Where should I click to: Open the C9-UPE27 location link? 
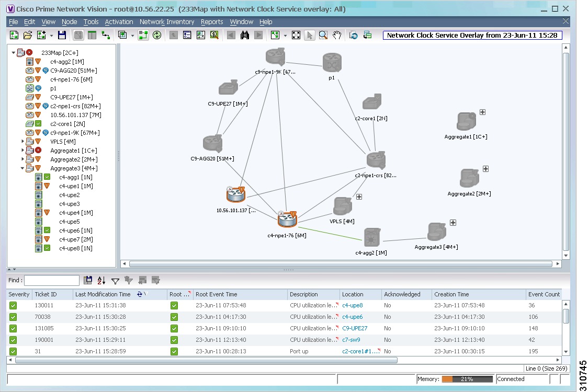355,328
